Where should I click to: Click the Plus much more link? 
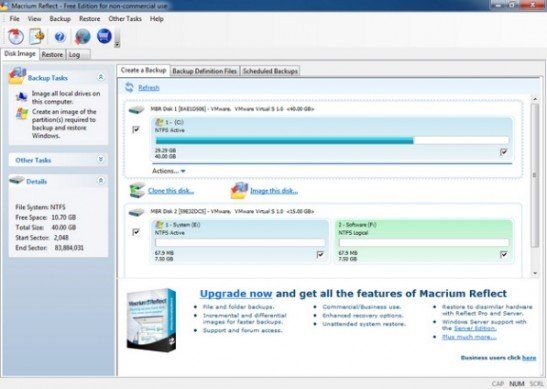click(469, 337)
